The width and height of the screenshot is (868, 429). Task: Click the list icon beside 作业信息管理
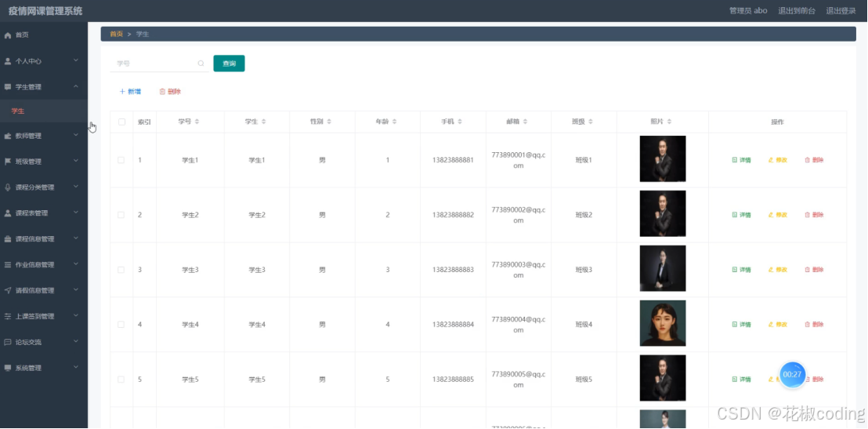(8, 265)
